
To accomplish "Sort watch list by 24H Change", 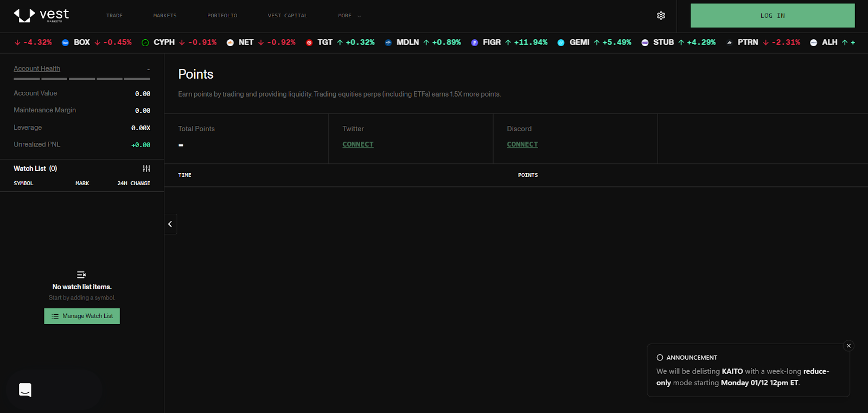I will click(134, 183).
